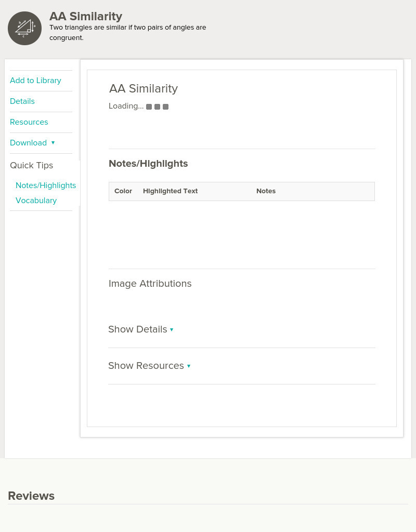This screenshot has width=416, height=532.
Task: Open the Details sidebar link
Action: tap(22, 101)
